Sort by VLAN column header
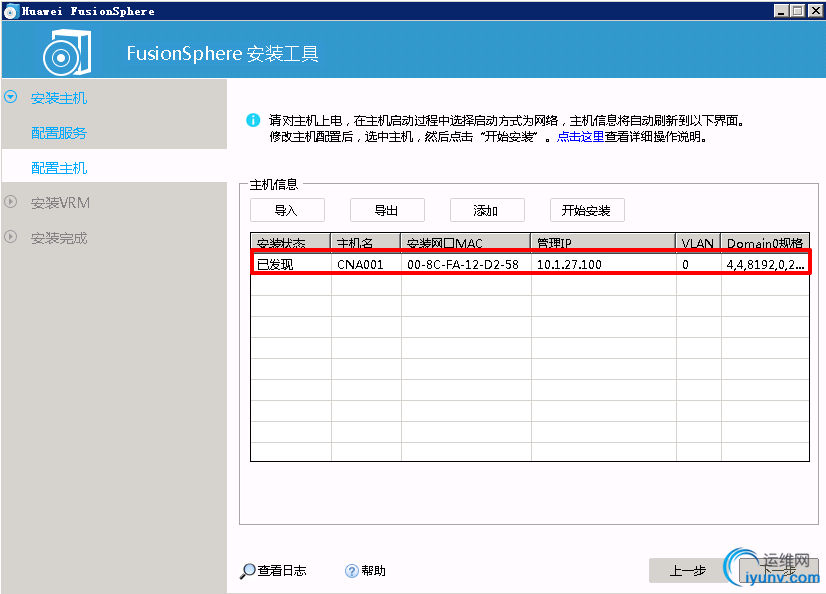 pyautogui.click(x=698, y=241)
